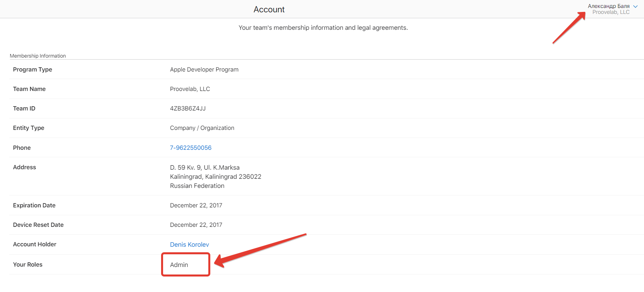The image size is (644, 292).
Task: Click the Expiration Date value
Action: pyautogui.click(x=196, y=205)
